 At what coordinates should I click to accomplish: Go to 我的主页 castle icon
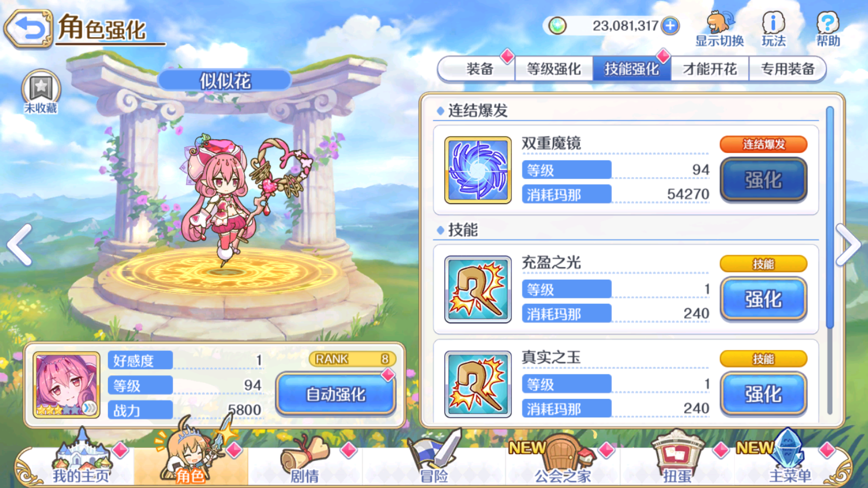82,457
